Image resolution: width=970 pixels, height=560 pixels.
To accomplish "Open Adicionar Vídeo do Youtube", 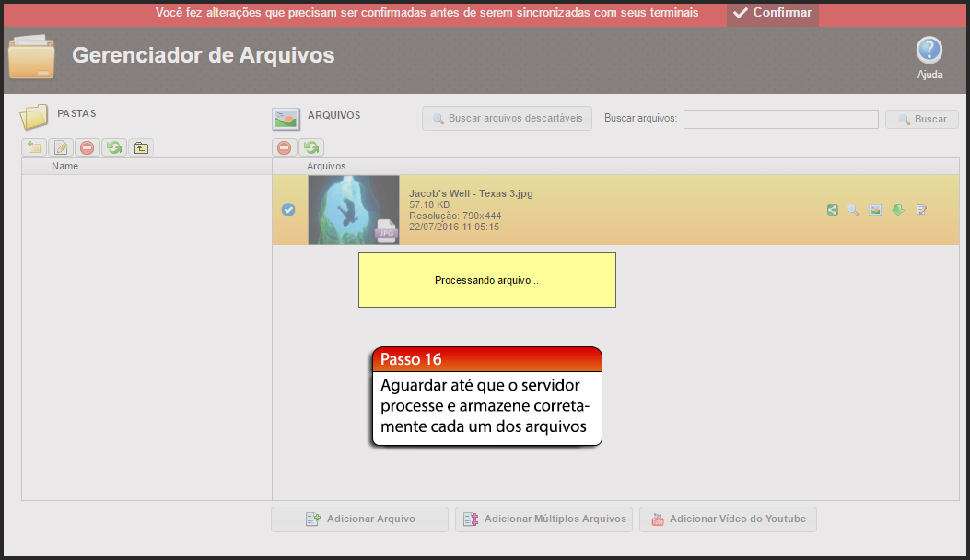I will (728, 519).
